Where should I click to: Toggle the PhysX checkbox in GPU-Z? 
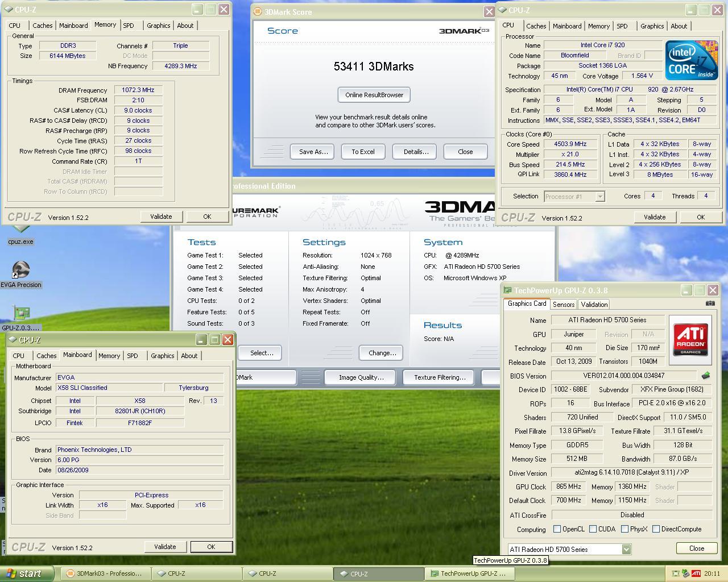625,529
